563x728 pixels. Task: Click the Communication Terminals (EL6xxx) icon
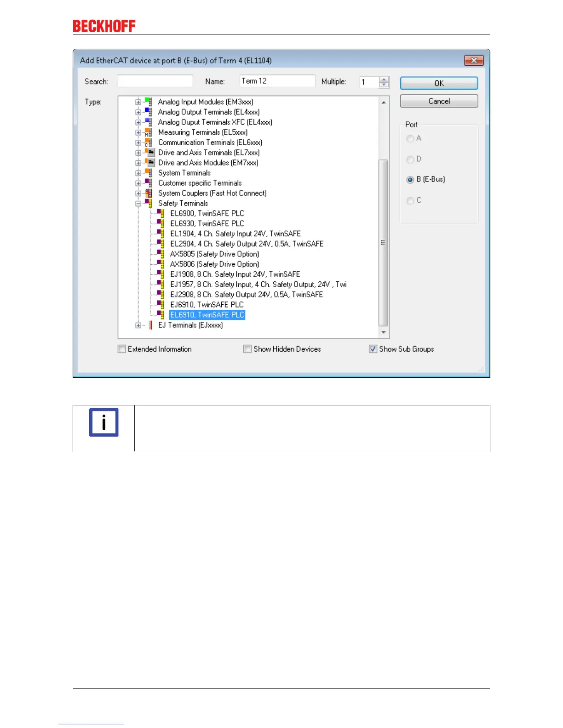(148, 142)
